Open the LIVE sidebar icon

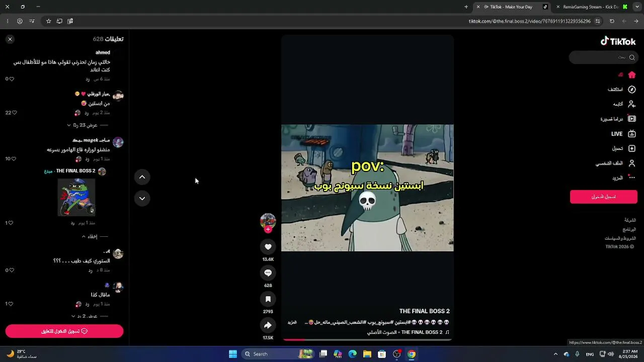(x=632, y=134)
